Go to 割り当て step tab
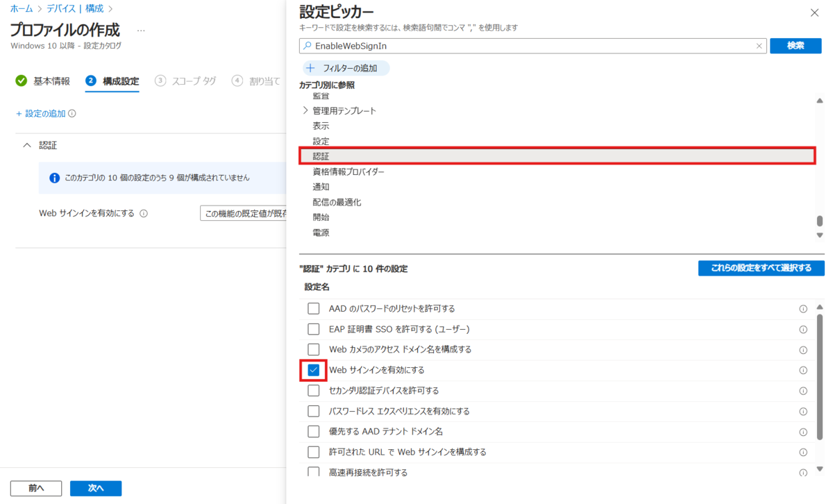This screenshot has height=504, width=833. click(256, 81)
